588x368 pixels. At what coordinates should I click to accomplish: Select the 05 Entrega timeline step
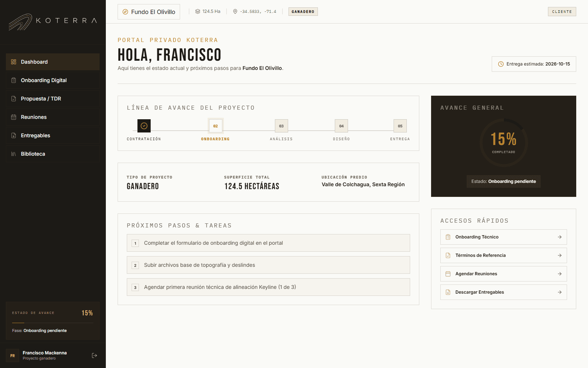tap(400, 126)
